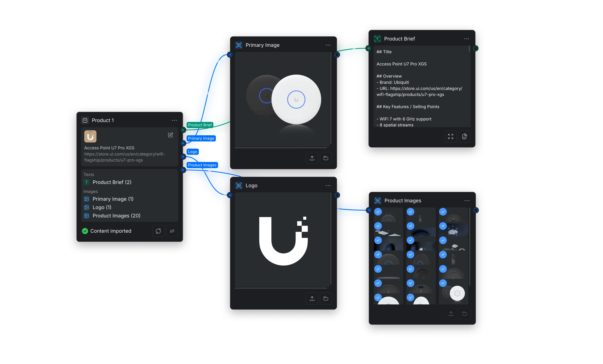Screen dimensions: 603x364
Task: Click the folder icon in Product Images node
Action: (x=465, y=314)
